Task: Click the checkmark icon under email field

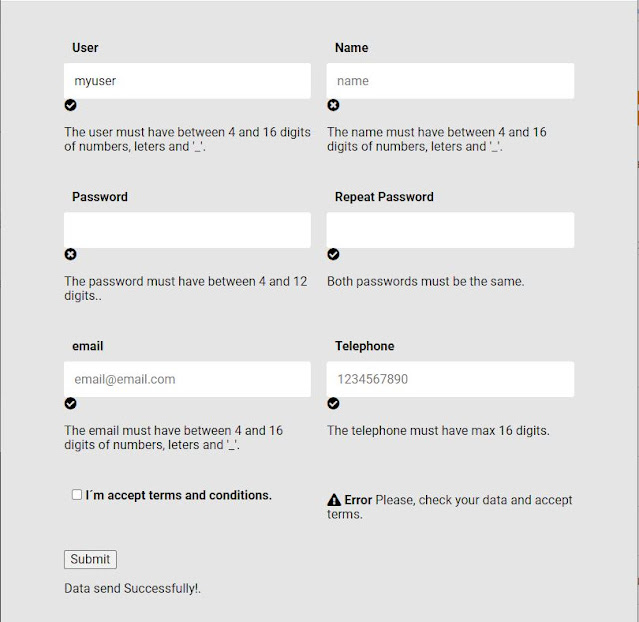Action: (71, 404)
